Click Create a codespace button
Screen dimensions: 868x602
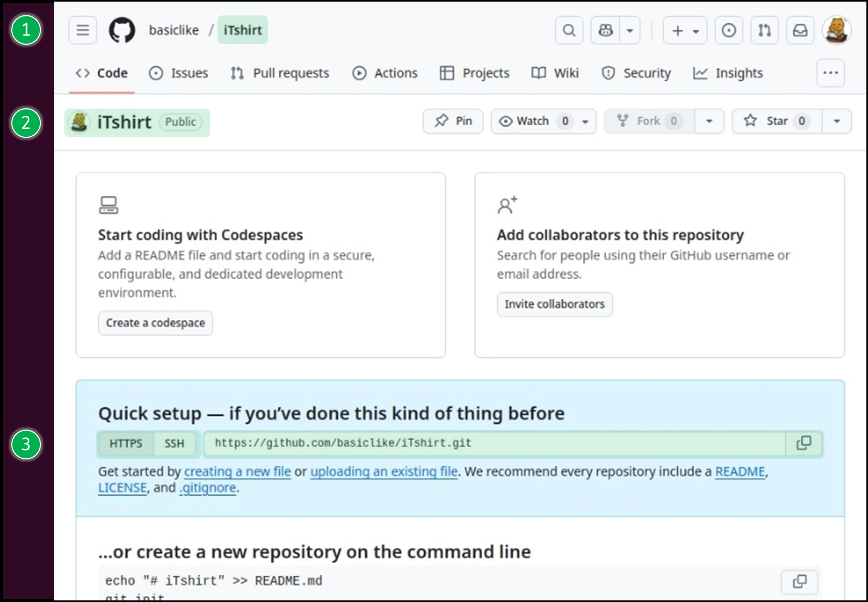click(155, 323)
